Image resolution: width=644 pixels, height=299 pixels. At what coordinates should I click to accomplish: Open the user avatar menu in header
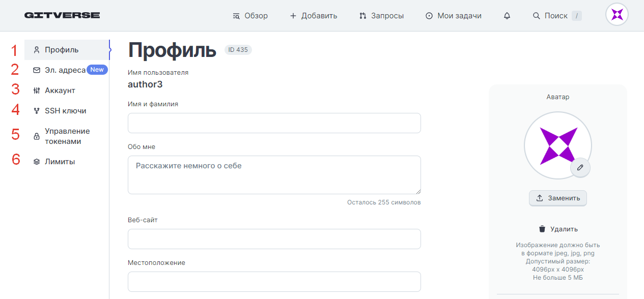tap(617, 14)
